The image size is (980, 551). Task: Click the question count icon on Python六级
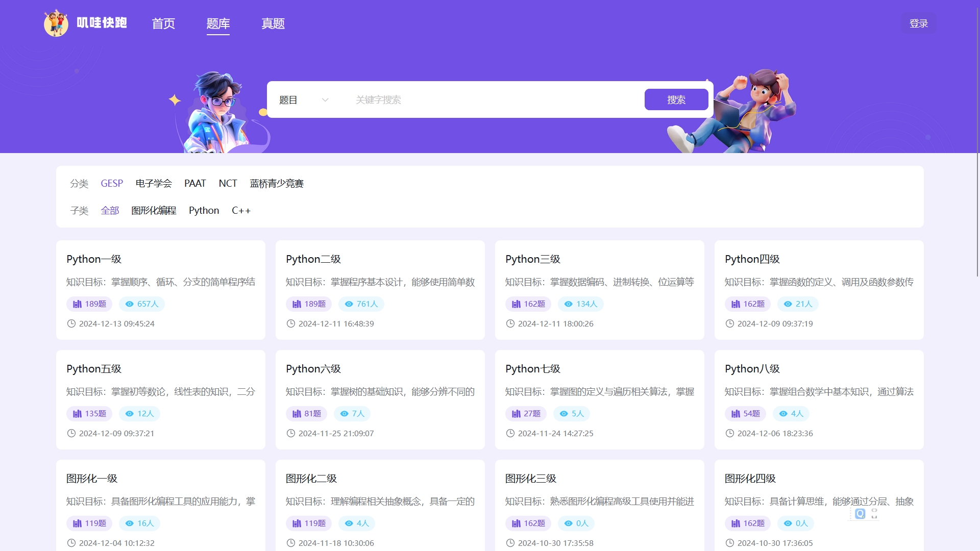click(x=297, y=414)
